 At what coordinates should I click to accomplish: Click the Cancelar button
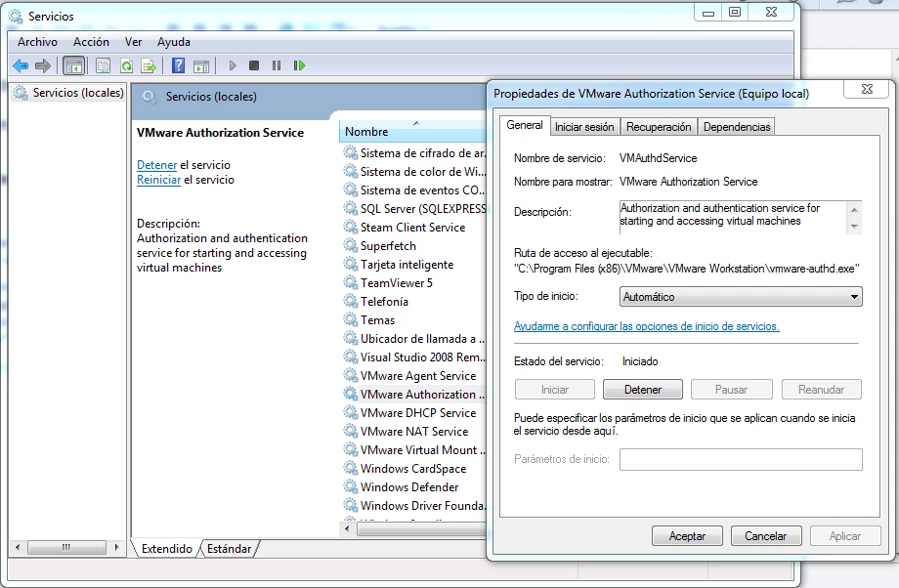765,536
